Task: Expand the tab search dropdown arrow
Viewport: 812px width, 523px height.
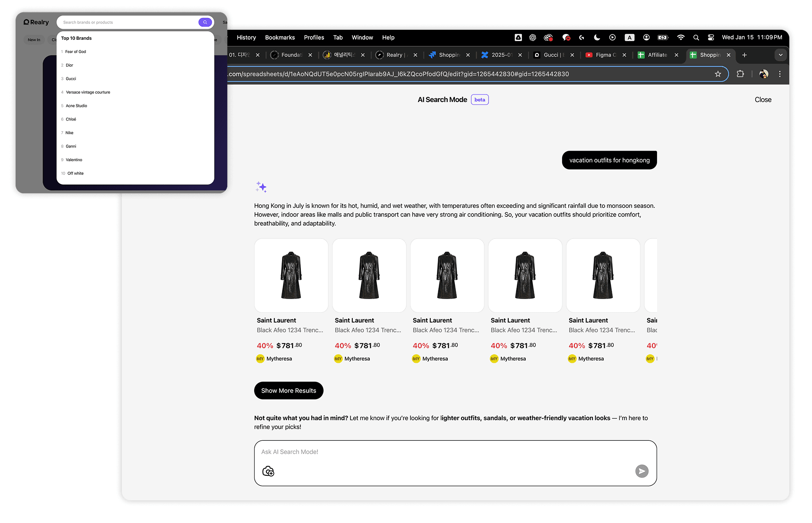Action: tap(780, 55)
